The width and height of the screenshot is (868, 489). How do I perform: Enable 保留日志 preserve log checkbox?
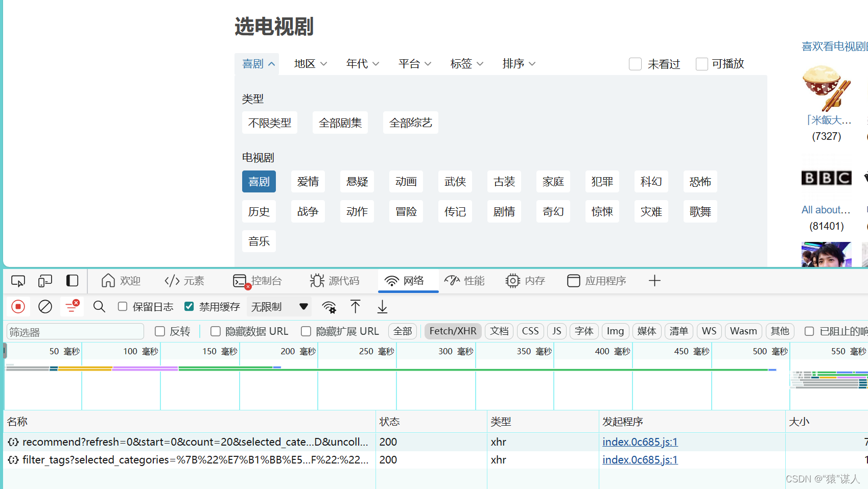pyautogui.click(x=123, y=307)
